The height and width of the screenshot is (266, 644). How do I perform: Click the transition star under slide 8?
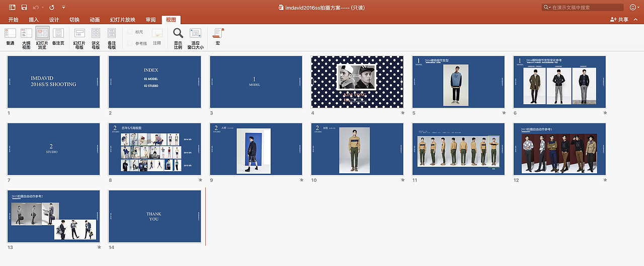[200, 180]
